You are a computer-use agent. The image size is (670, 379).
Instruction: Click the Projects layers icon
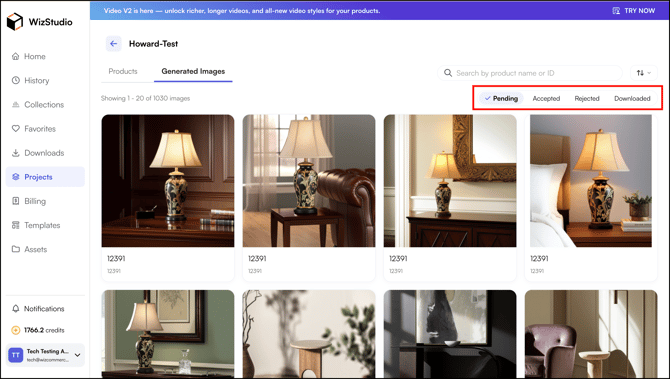point(16,177)
